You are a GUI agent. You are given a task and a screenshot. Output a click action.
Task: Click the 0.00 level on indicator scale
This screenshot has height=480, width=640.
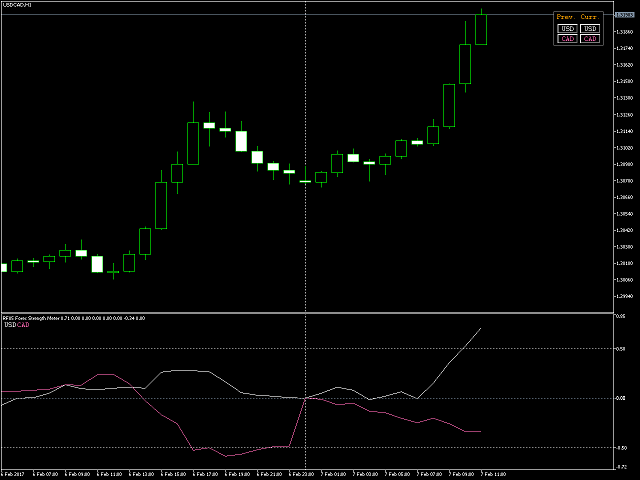(623, 399)
